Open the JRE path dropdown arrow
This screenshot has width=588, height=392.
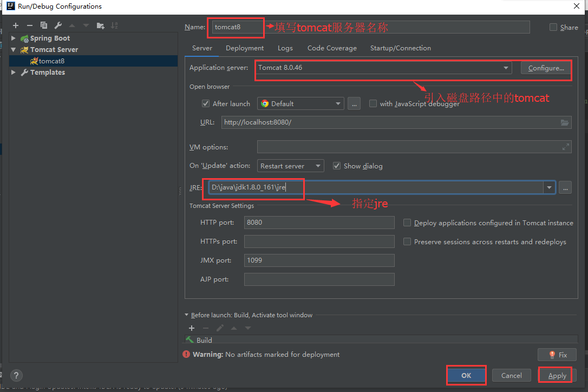(x=549, y=187)
